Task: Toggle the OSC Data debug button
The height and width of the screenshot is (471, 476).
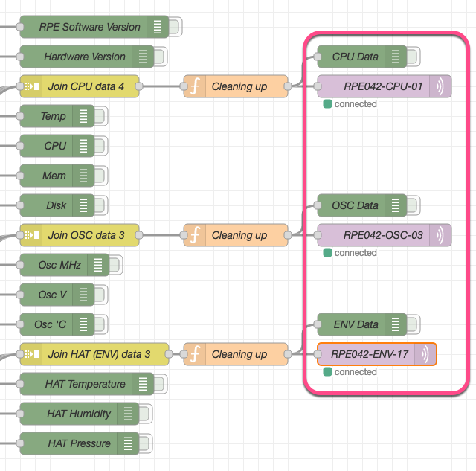Action: (414, 205)
